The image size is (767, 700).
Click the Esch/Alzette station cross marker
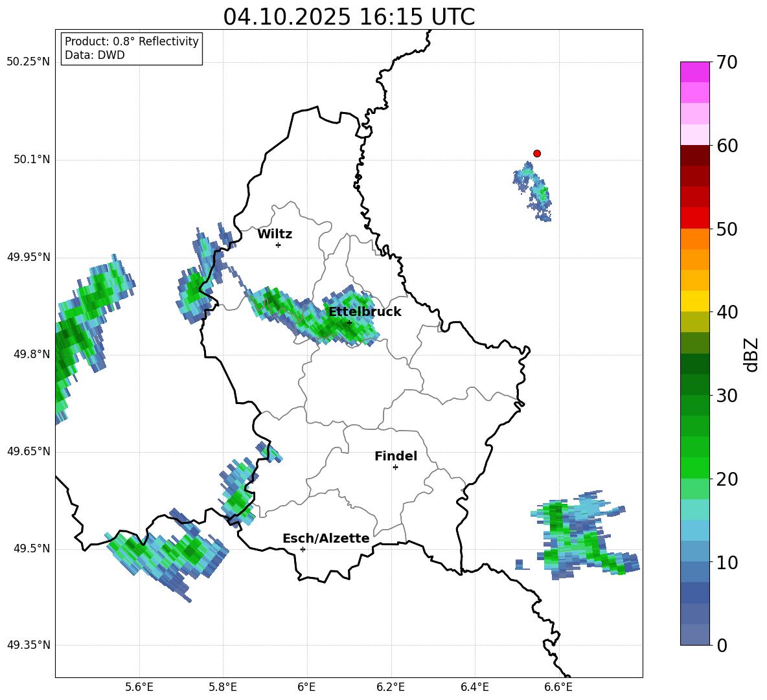(x=303, y=549)
